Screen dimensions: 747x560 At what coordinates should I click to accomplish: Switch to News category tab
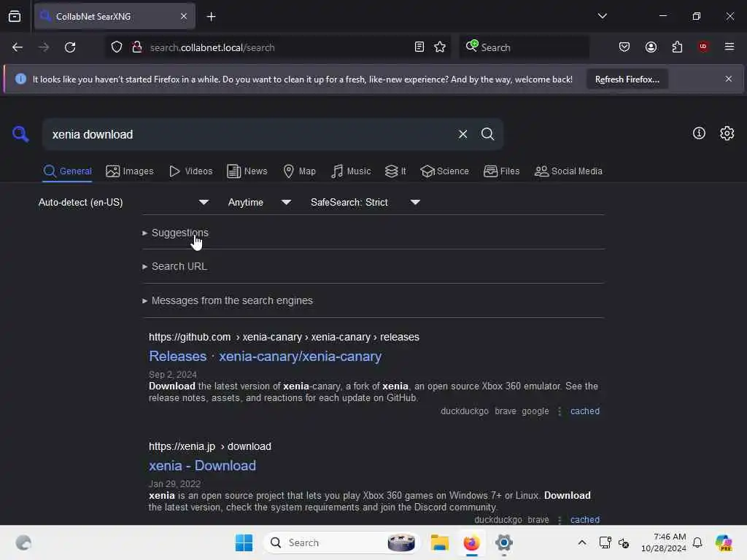pos(247,171)
